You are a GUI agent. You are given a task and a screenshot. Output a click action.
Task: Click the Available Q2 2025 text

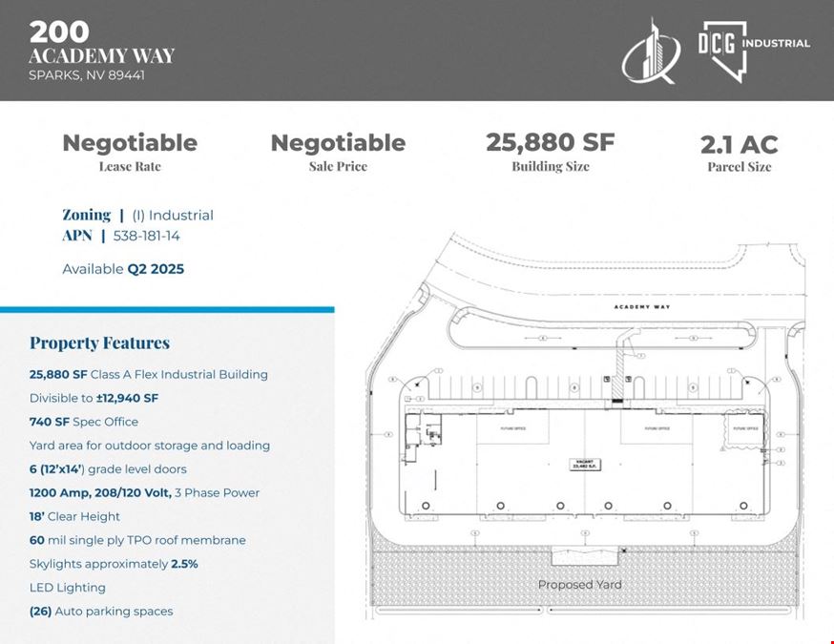pyautogui.click(x=123, y=269)
